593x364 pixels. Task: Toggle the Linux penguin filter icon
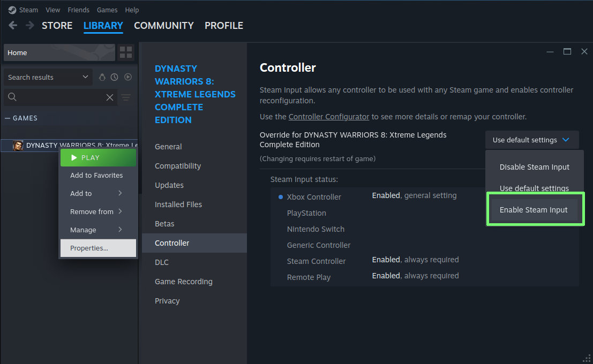tap(102, 77)
